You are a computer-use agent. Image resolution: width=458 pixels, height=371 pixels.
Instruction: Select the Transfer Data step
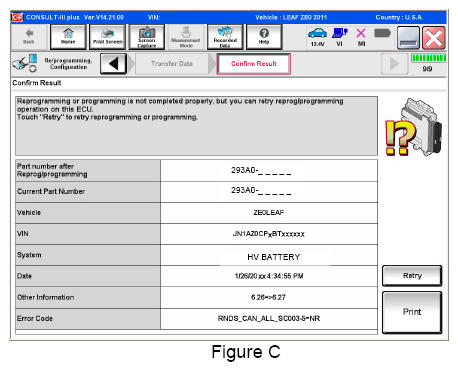pyautogui.click(x=172, y=64)
